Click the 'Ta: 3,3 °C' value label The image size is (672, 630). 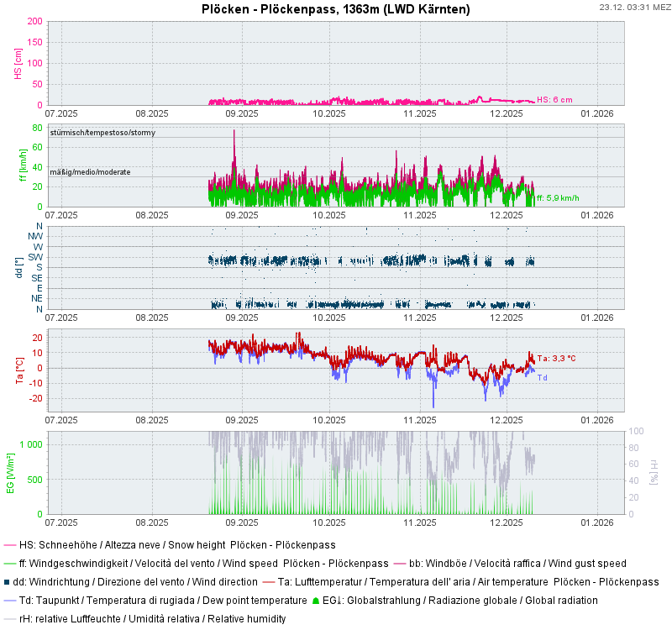pyautogui.click(x=556, y=358)
